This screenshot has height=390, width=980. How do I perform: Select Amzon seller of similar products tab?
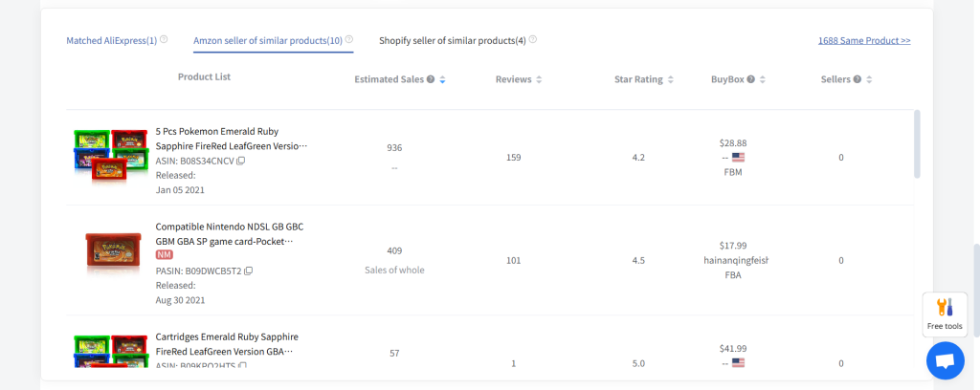[x=268, y=40]
